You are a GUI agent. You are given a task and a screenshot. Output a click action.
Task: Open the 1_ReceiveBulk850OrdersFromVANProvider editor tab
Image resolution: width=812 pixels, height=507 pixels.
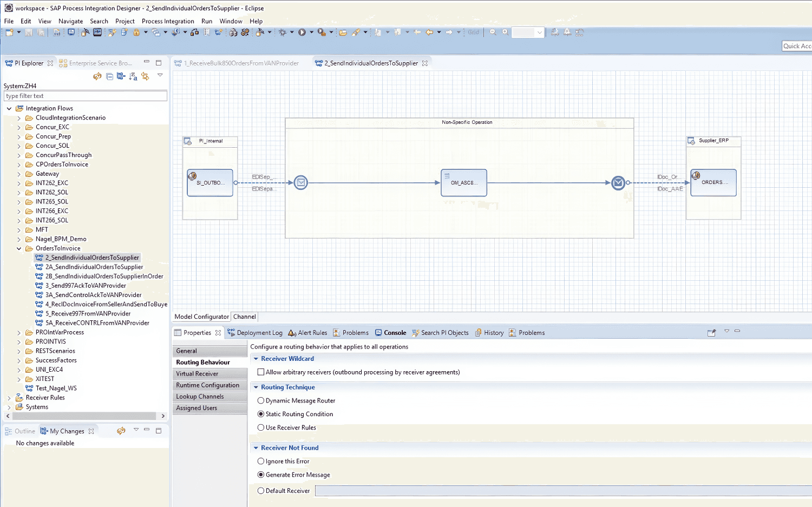click(x=237, y=63)
